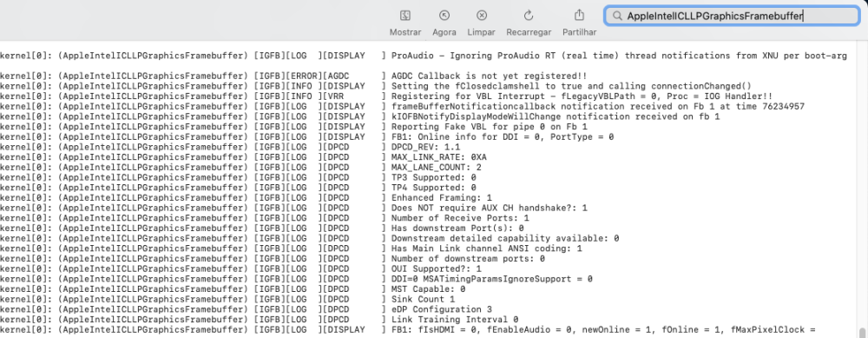Select the ProAudio RT thread notifications line
Viewport: 868px width, 338px height.
[x=424, y=56]
